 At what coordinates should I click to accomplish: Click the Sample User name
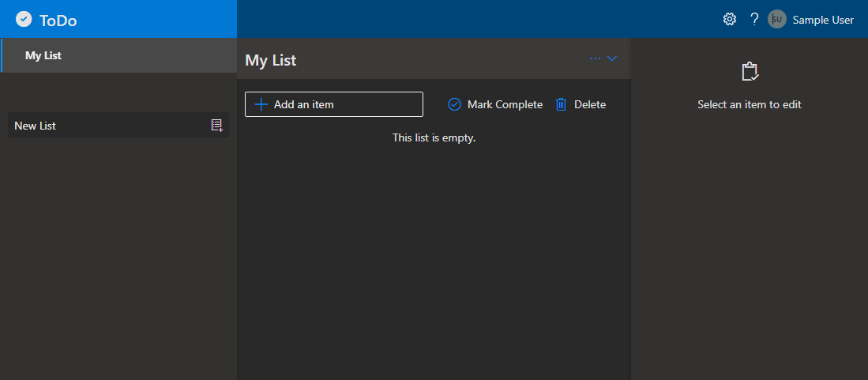coord(823,20)
